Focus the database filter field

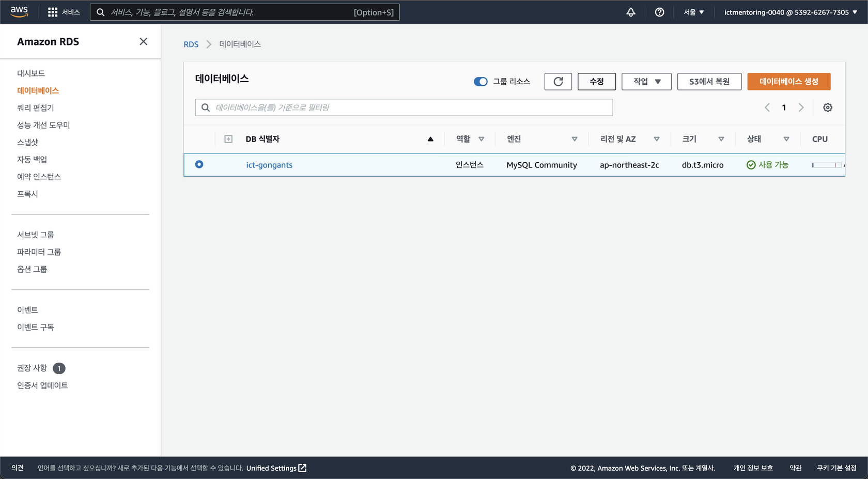pos(404,107)
